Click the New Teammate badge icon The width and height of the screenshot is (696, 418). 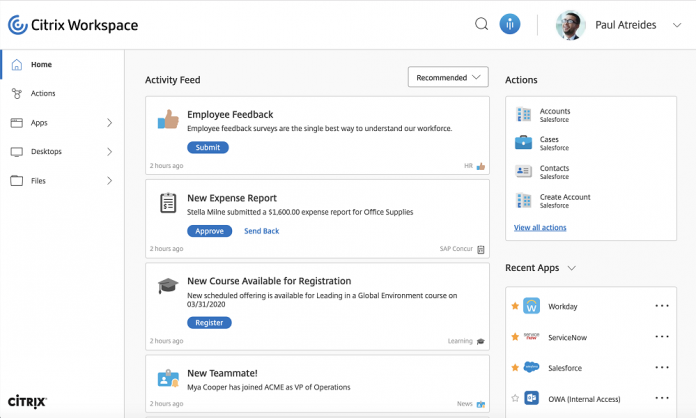click(168, 379)
